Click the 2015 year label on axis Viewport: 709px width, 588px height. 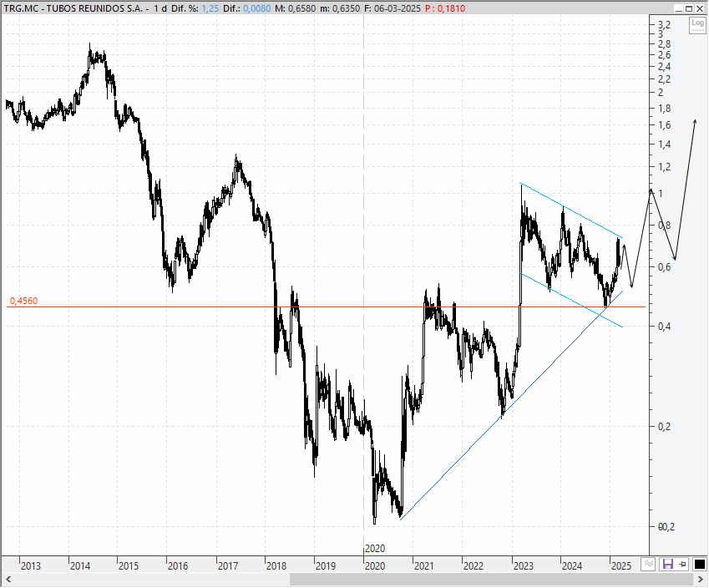click(x=129, y=565)
